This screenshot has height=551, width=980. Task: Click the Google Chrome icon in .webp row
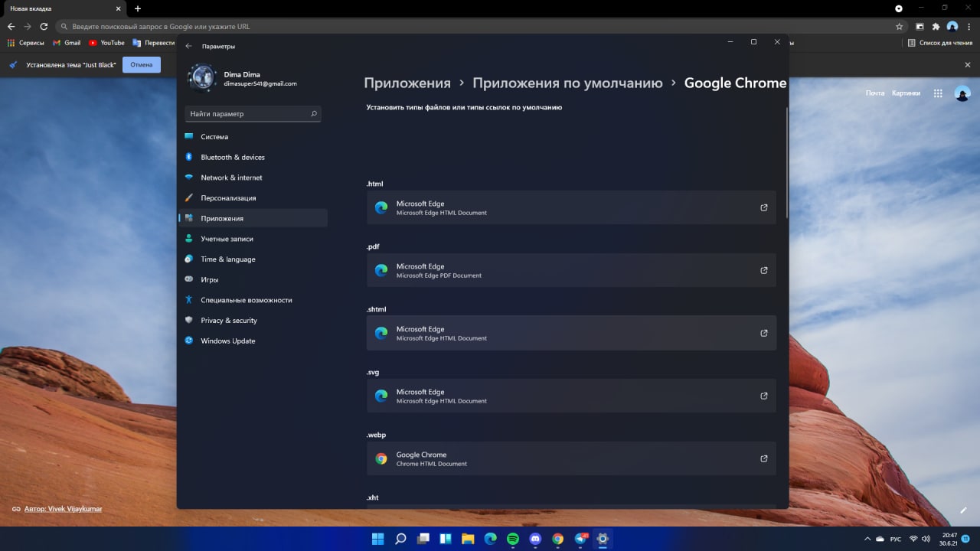pyautogui.click(x=381, y=458)
